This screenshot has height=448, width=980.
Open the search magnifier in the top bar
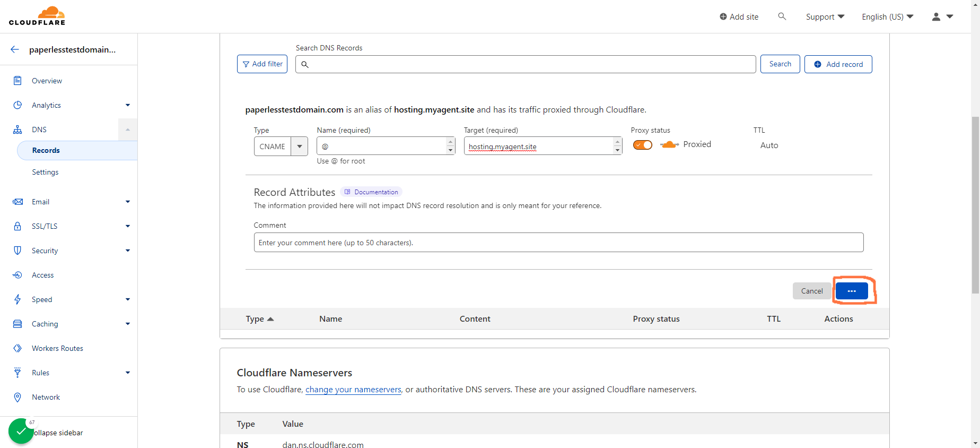(x=782, y=16)
